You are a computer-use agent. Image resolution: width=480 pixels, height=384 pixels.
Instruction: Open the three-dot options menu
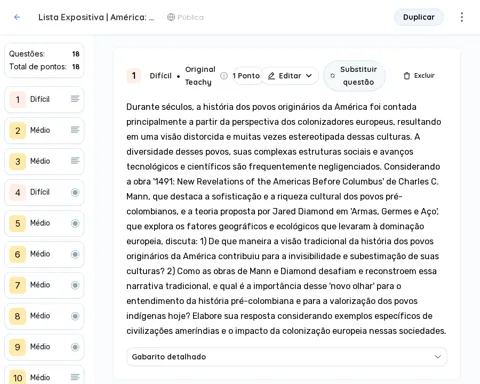point(462,17)
